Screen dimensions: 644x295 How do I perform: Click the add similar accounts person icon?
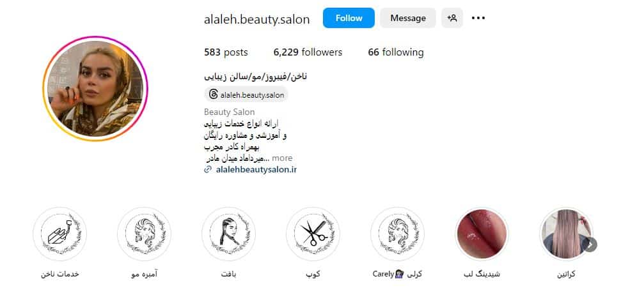[452, 18]
